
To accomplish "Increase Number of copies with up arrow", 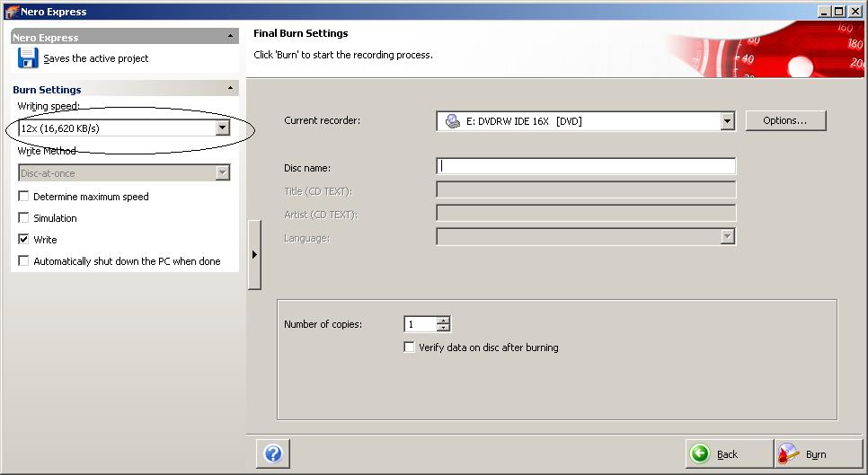I will (443, 321).
